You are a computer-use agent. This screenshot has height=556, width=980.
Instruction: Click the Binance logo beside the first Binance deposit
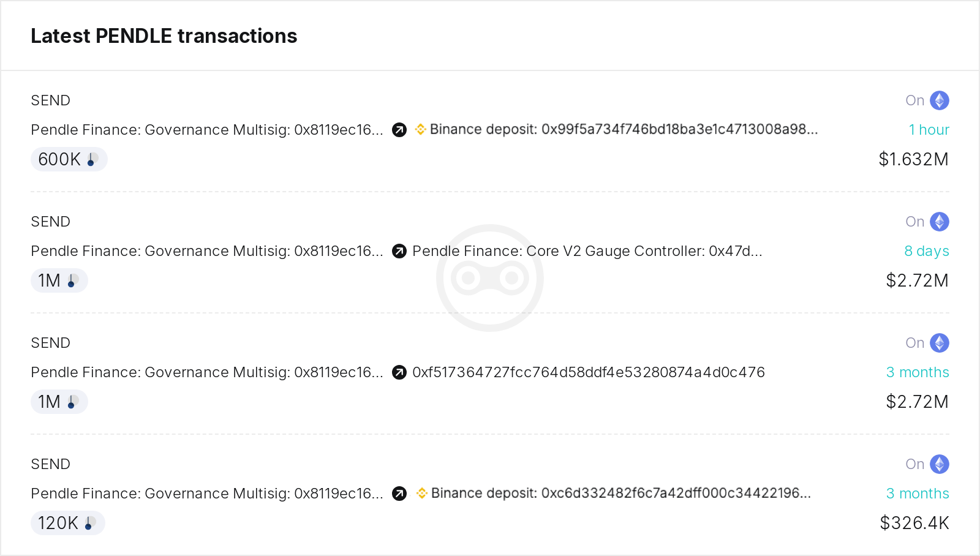tap(420, 129)
